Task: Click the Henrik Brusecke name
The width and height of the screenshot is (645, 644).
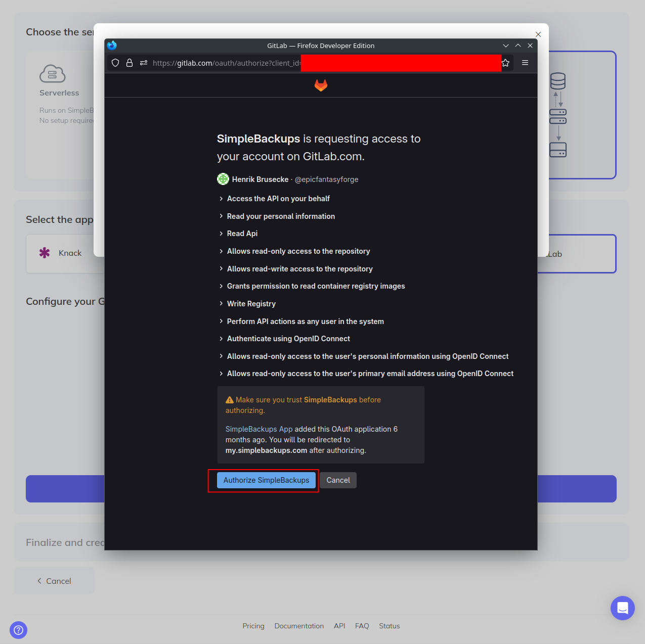Action: (260, 179)
